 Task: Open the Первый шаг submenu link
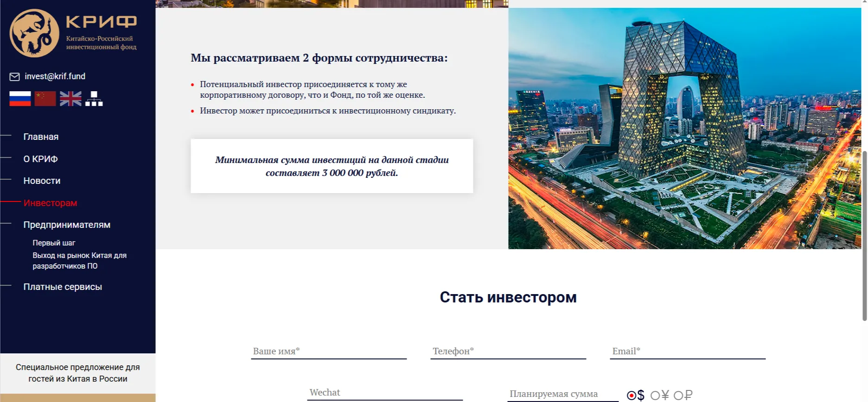[x=54, y=243]
